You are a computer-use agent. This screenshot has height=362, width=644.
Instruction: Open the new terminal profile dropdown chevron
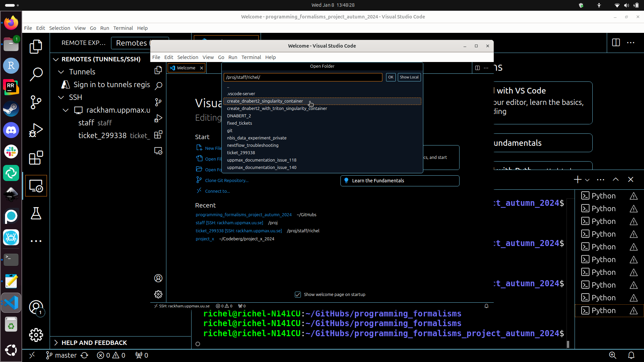click(587, 180)
